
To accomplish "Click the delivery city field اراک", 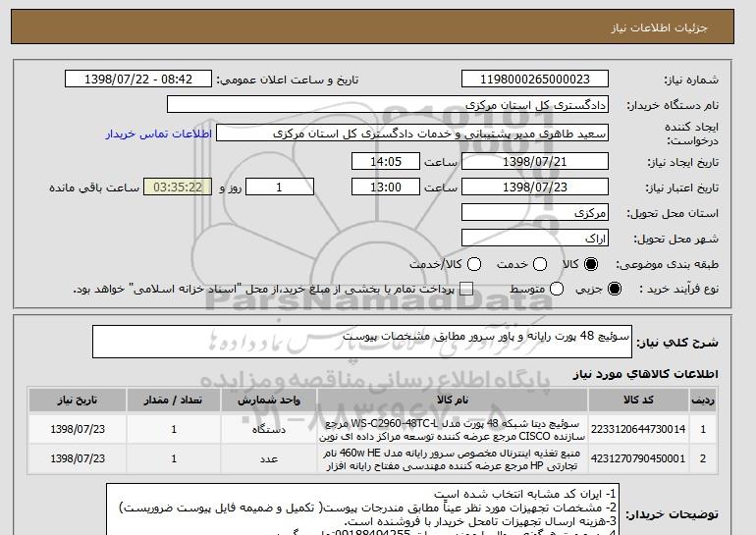I will point(535,239).
